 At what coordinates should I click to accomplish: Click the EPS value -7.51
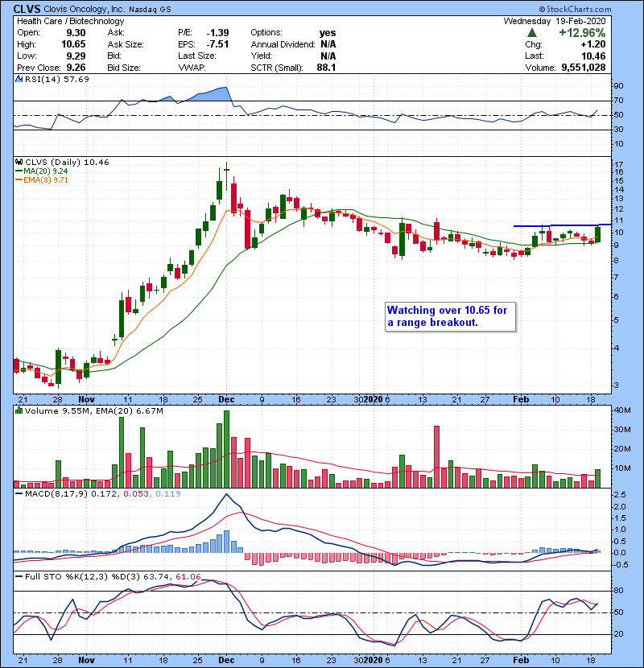tap(217, 44)
